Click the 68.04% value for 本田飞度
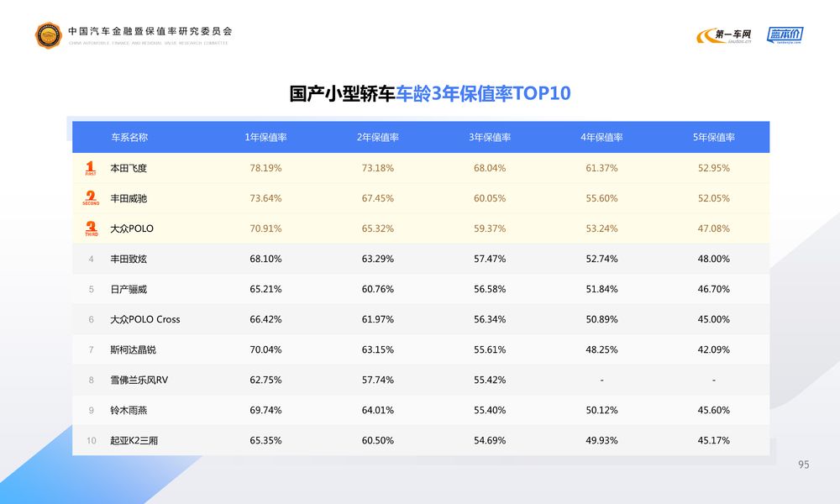The width and height of the screenshot is (840, 504). 490,168
